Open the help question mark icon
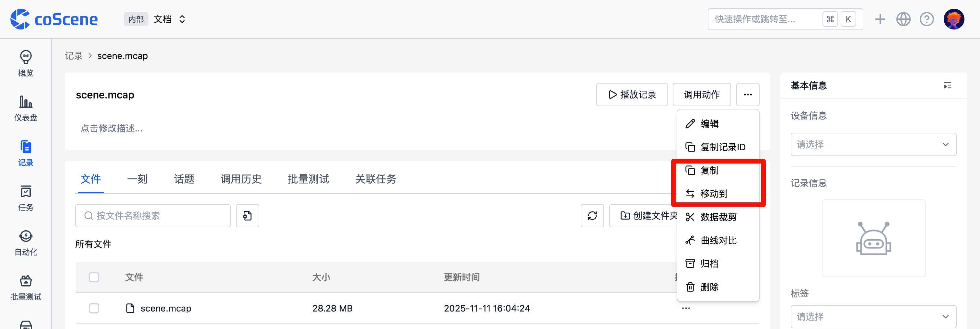Viewport: 980px width, 329px height. point(927,19)
